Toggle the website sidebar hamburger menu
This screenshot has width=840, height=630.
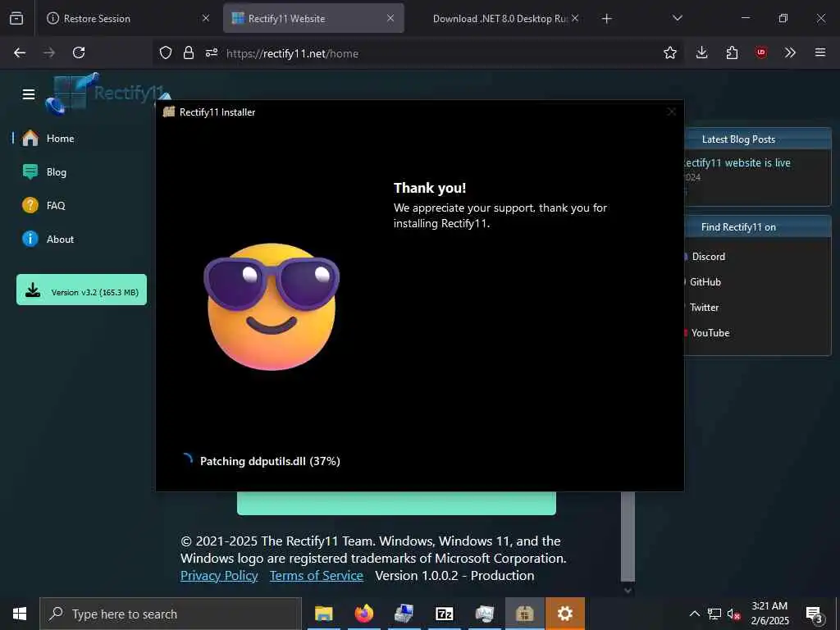[x=29, y=94]
